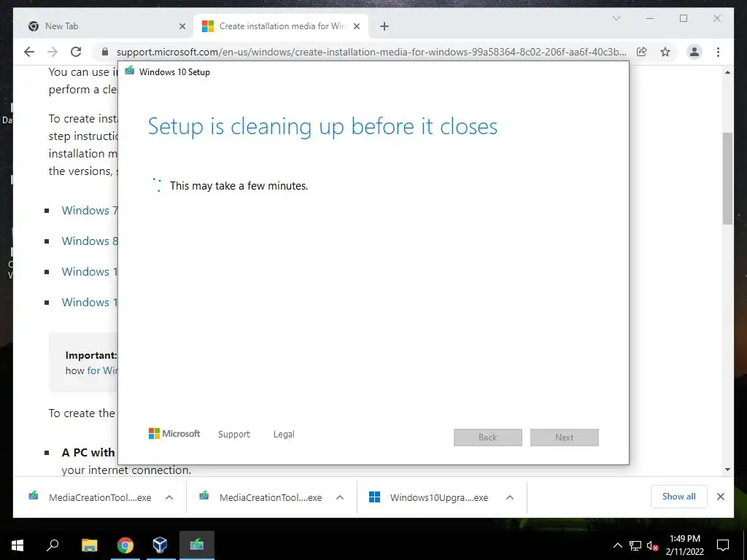This screenshot has width=747, height=560.
Task: Click the Chrome forward arrow
Action: point(53,52)
